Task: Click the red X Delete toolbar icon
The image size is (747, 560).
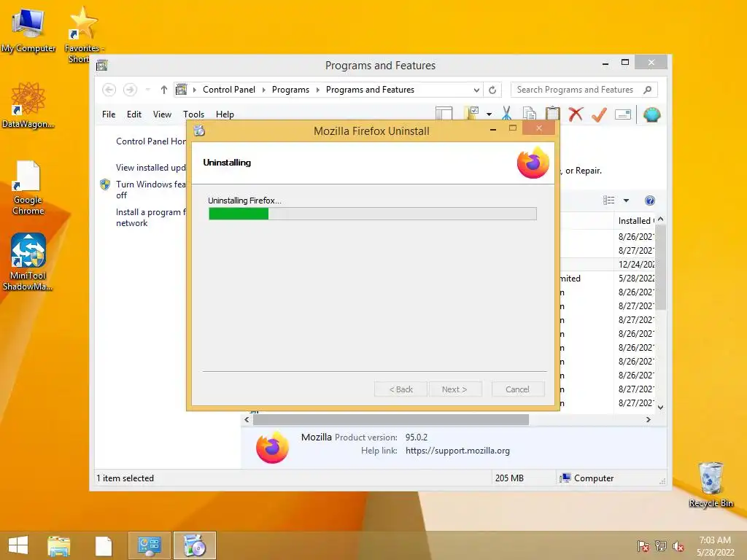Action: pyautogui.click(x=576, y=114)
